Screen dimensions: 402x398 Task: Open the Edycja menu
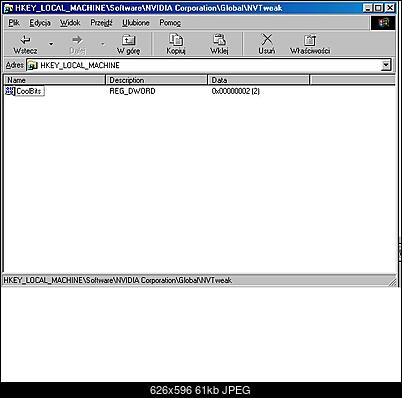click(x=40, y=23)
